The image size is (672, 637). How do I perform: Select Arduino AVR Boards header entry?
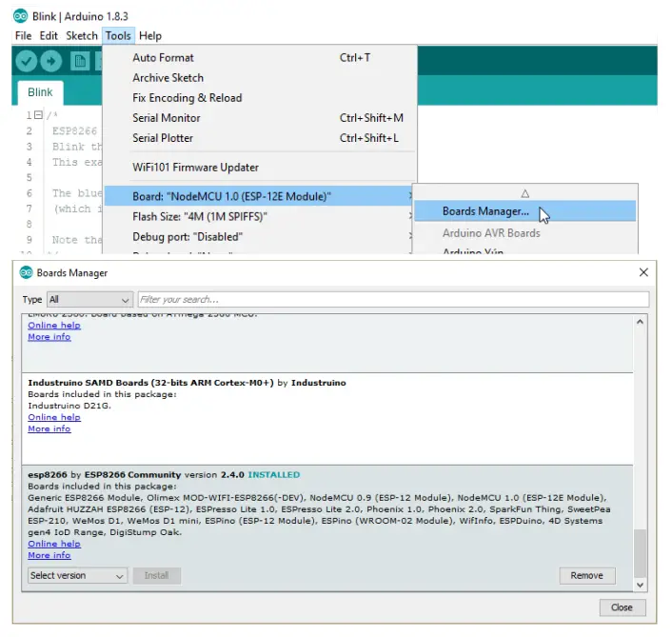tap(491, 233)
